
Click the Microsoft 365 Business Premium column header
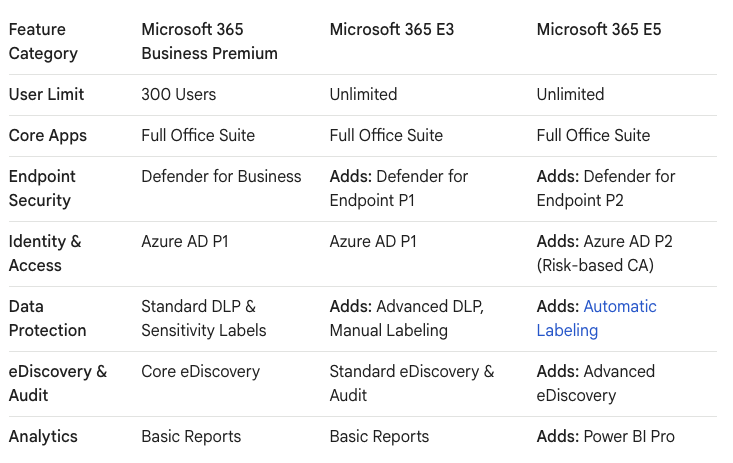pyautogui.click(x=209, y=41)
